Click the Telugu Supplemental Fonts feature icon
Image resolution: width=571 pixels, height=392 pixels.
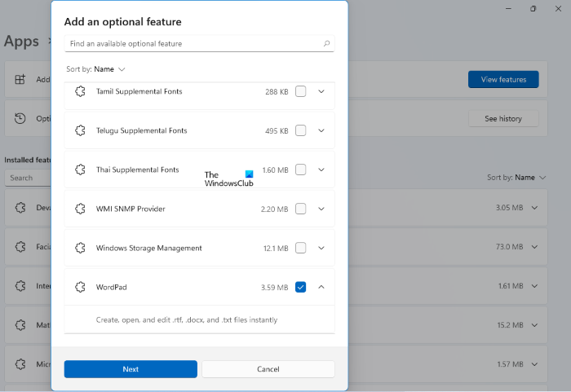80,130
